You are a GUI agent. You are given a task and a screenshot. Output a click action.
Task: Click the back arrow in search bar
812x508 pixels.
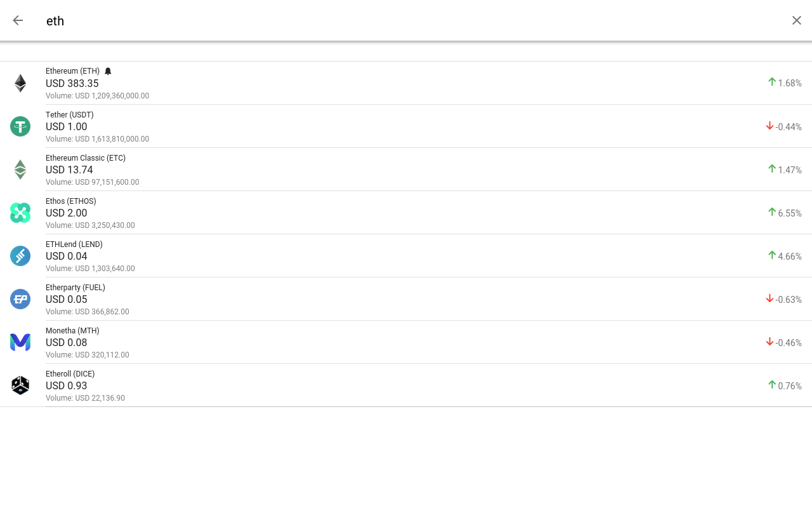click(18, 20)
